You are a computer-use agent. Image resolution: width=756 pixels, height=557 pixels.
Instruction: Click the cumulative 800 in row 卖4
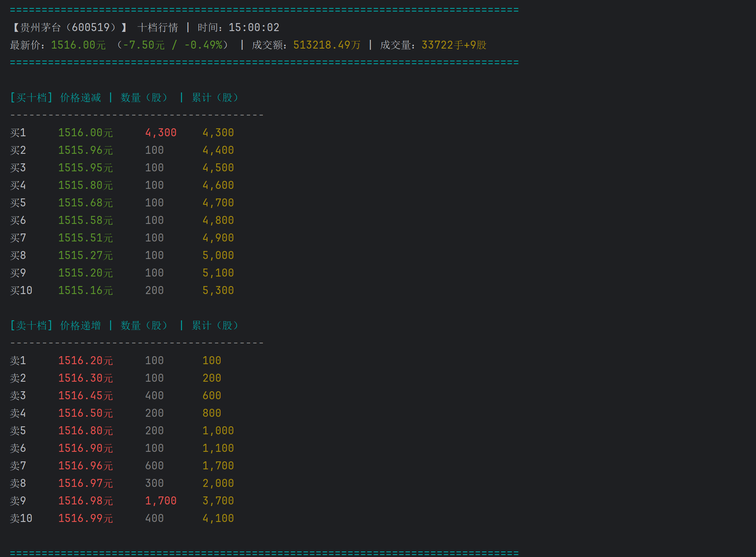[212, 413]
